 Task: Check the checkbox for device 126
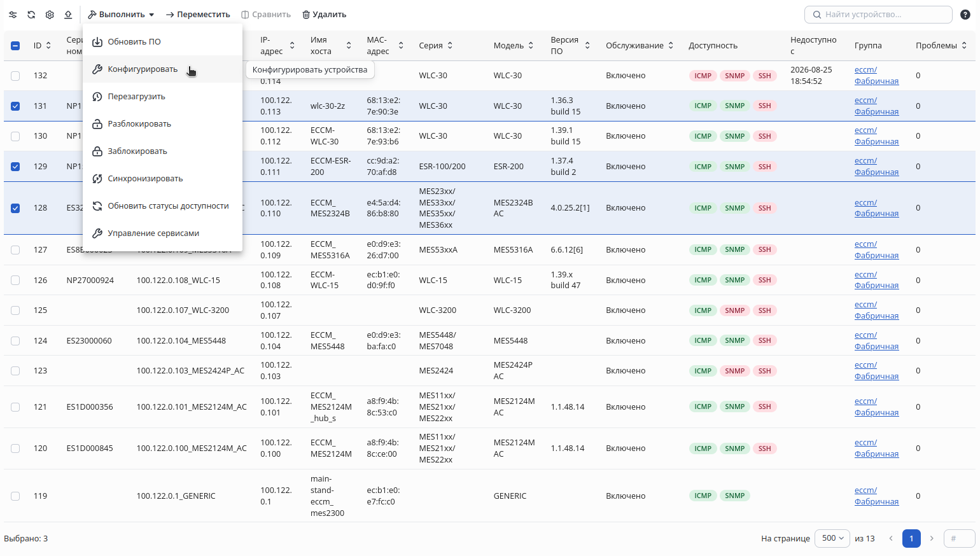(x=15, y=281)
